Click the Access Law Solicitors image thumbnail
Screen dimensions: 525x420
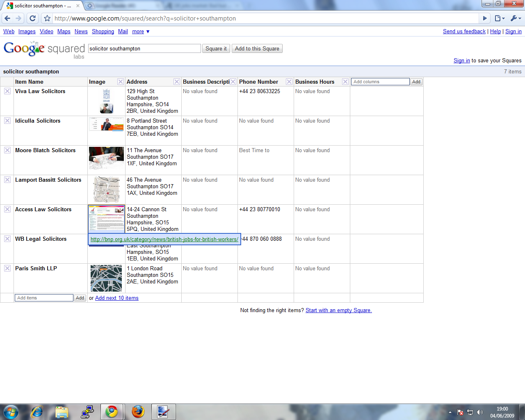(106, 219)
